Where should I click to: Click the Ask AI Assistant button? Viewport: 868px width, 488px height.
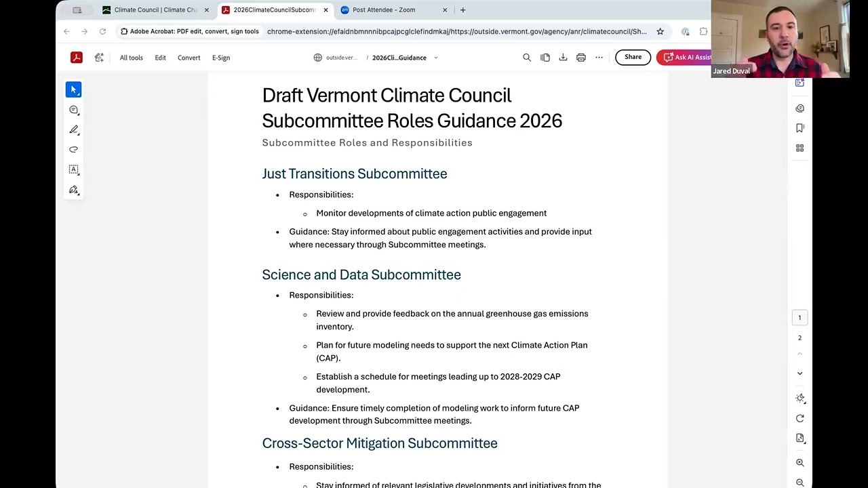[x=684, y=58]
